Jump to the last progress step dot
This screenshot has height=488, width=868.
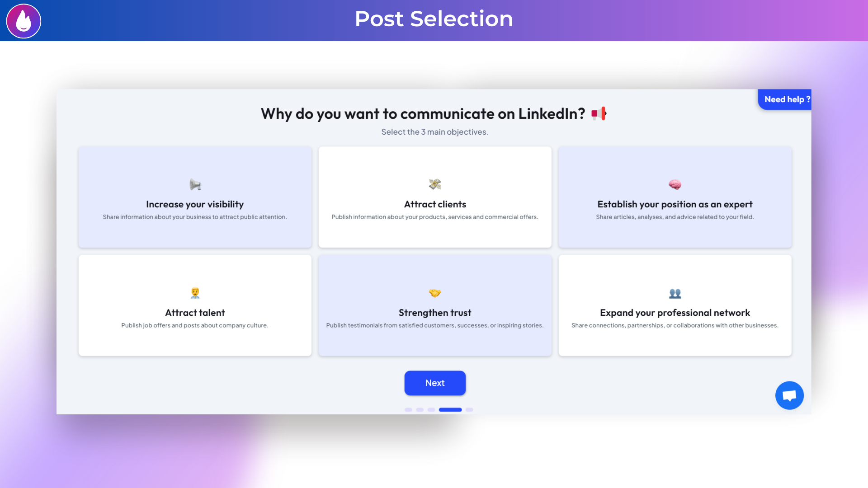pos(469,410)
